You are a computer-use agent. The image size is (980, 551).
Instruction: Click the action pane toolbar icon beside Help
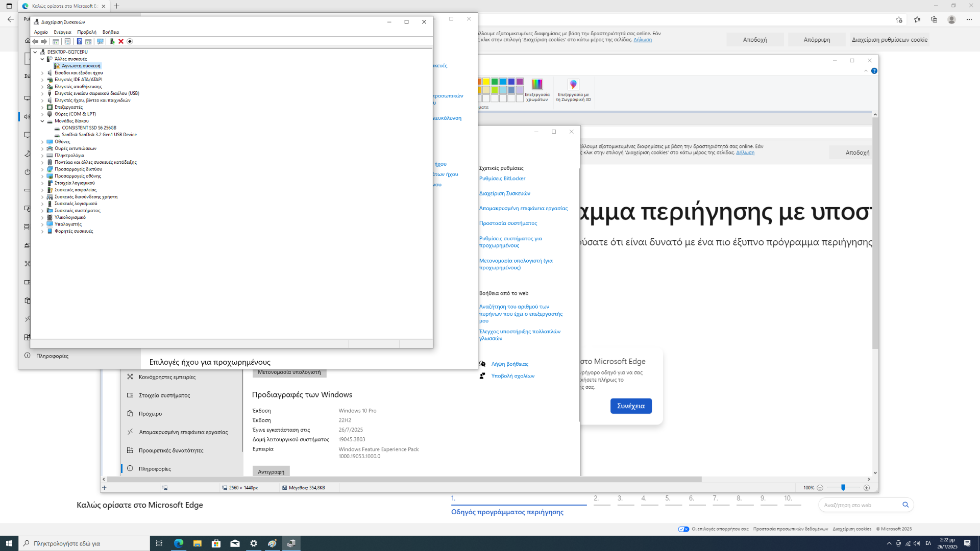[x=88, y=41]
